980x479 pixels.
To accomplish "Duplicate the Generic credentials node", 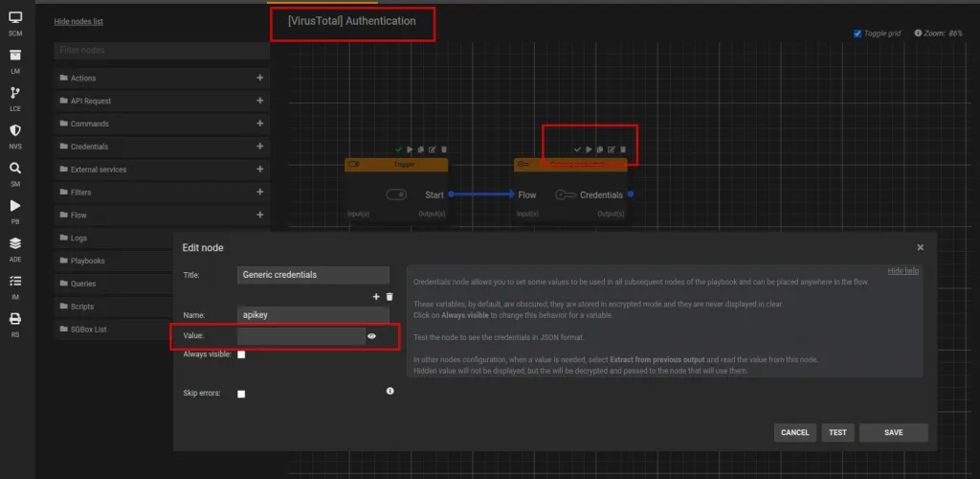I will coord(600,149).
